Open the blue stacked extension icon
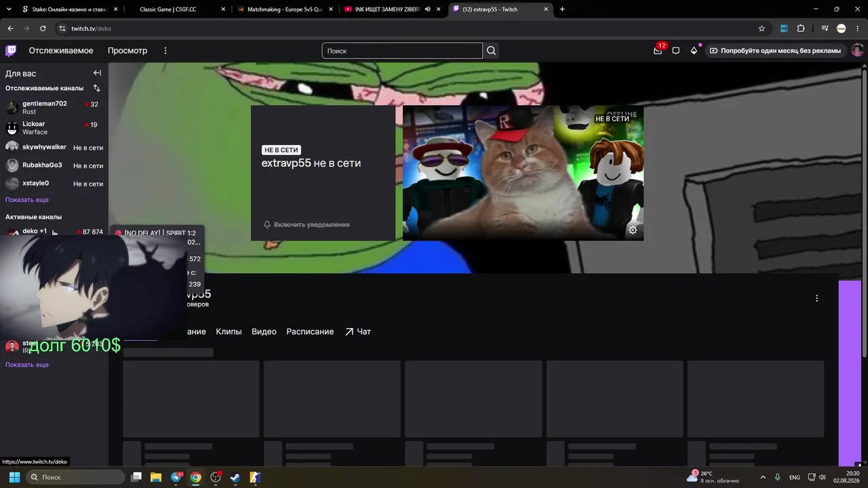The width and height of the screenshot is (868, 488). tap(785, 28)
